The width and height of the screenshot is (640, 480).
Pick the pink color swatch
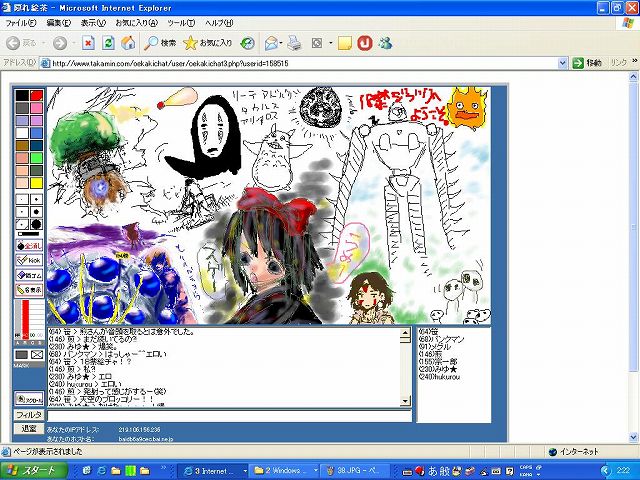pyautogui.click(x=37, y=108)
